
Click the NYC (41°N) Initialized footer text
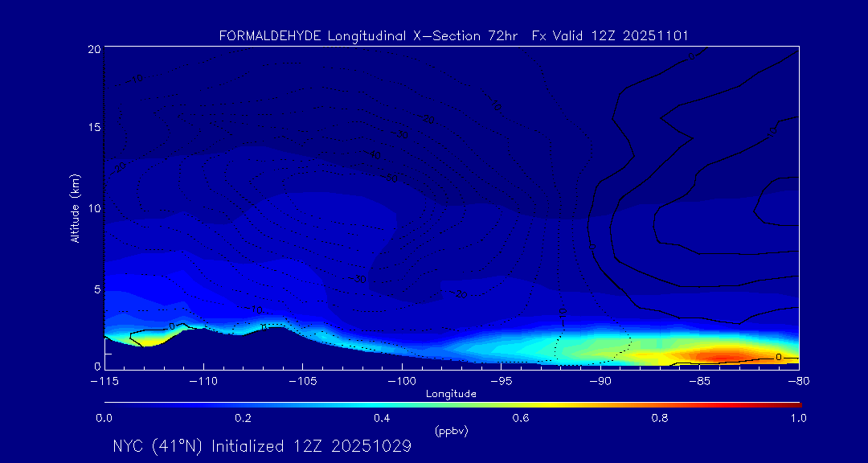tap(262, 446)
